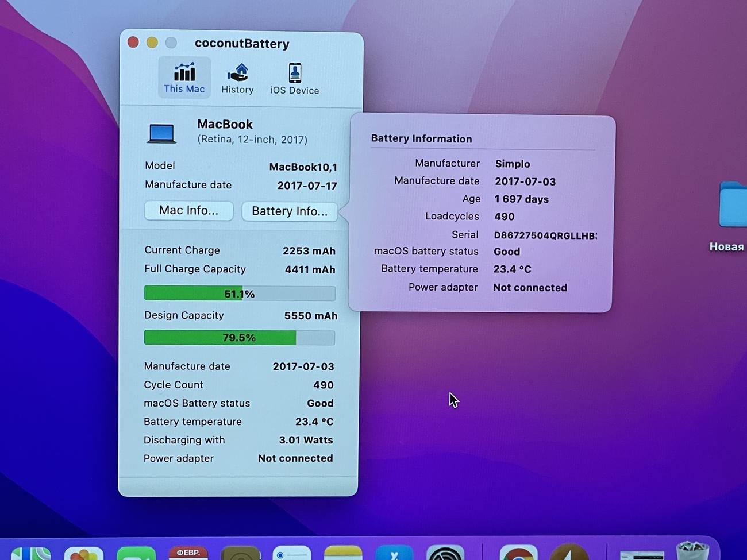Click the 5550 mAh design capacity value

[310, 316]
